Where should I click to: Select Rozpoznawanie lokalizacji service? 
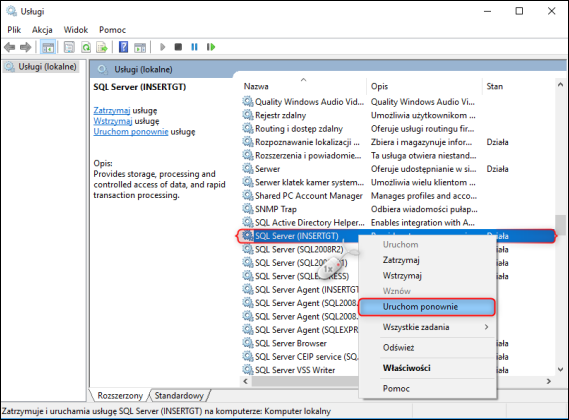[307, 142]
